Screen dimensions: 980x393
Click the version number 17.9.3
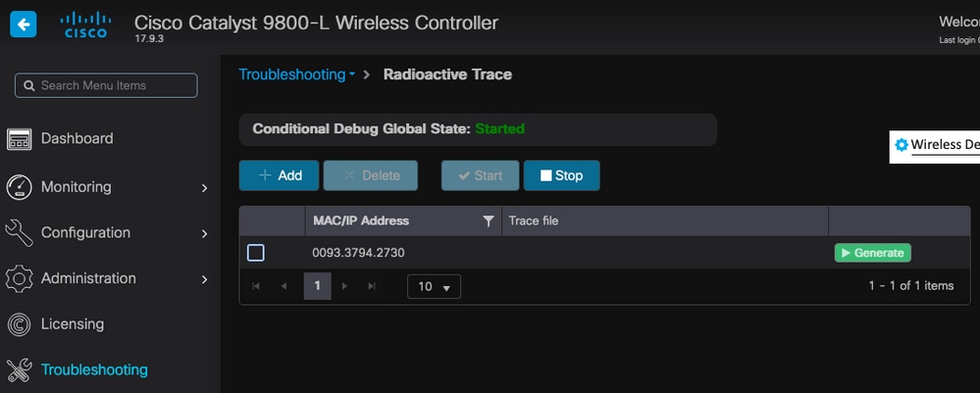[148, 38]
